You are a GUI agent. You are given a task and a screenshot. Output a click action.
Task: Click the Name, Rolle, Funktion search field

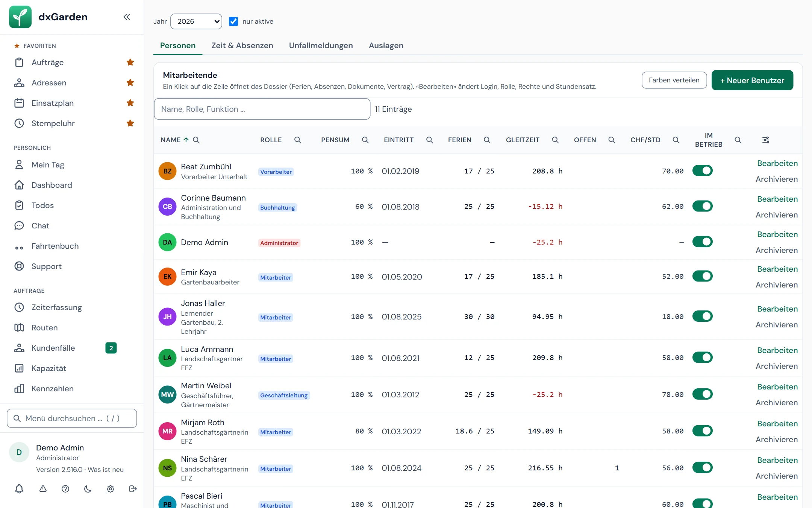pos(262,109)
